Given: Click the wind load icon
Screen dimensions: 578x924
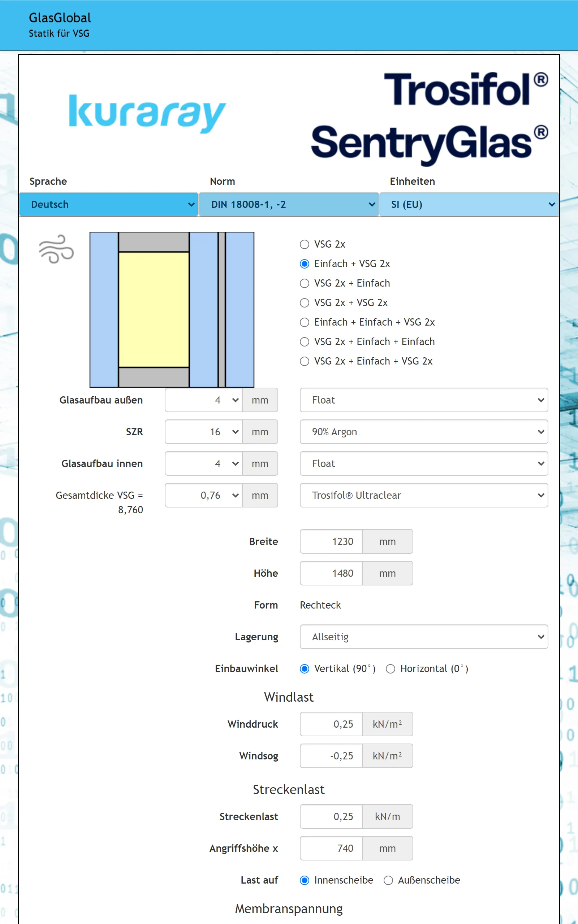Looking at the screenshot, I should [x=56, y=249].
